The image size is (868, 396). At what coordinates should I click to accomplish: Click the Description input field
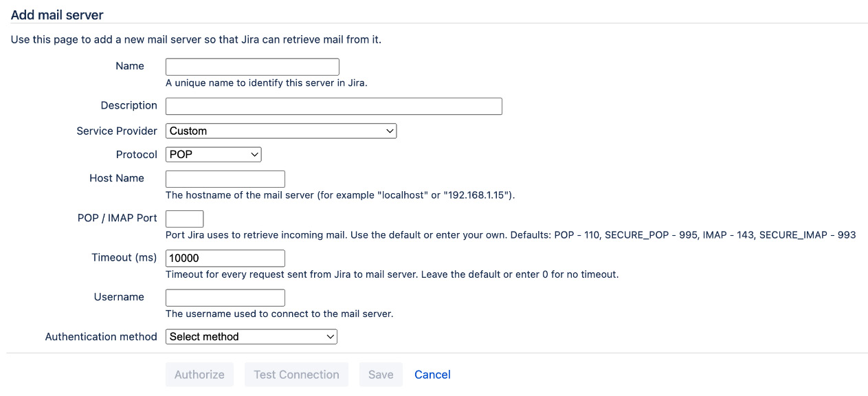(x=333, y=106)
